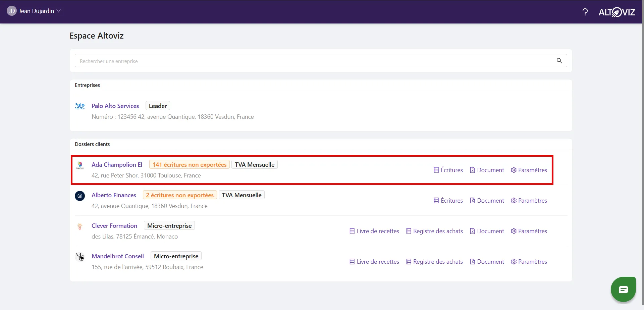Screen dimensions: 644x310
Task: Open Palo Alto Services company
Action: click(x=115, y=106)
